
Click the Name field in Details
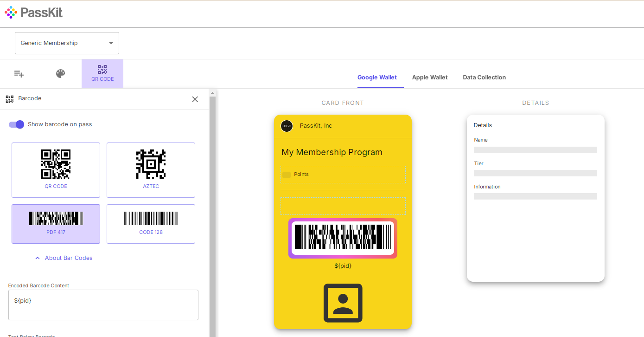point(536,146)
